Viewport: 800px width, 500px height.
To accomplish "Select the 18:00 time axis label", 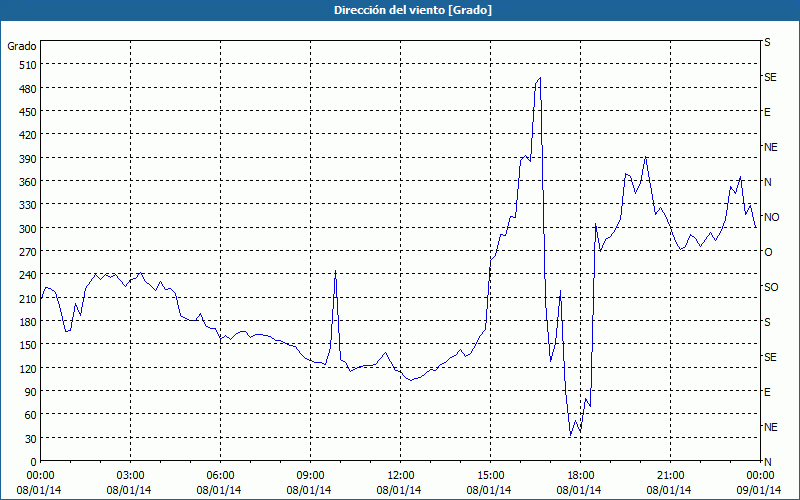I will (x=581, y=476).
